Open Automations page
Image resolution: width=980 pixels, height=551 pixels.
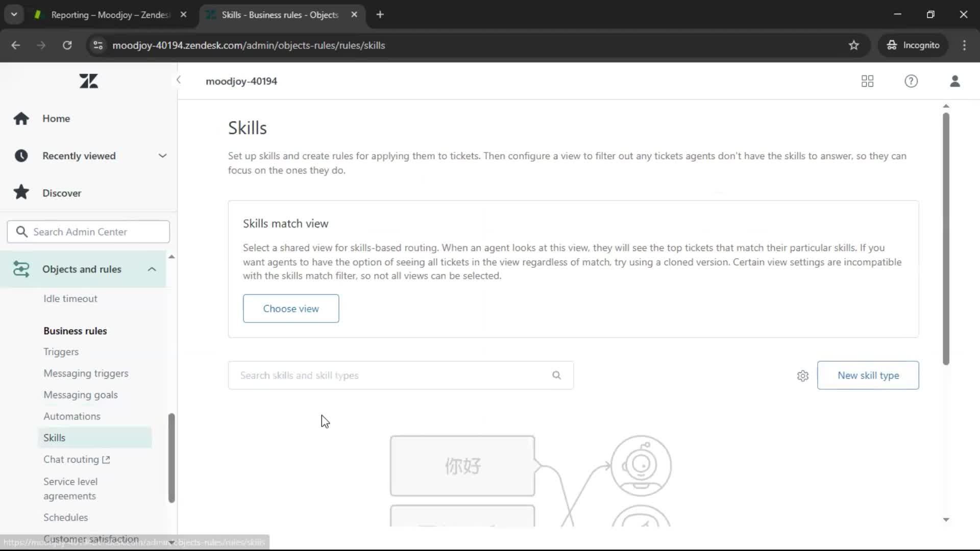(72, 416)
